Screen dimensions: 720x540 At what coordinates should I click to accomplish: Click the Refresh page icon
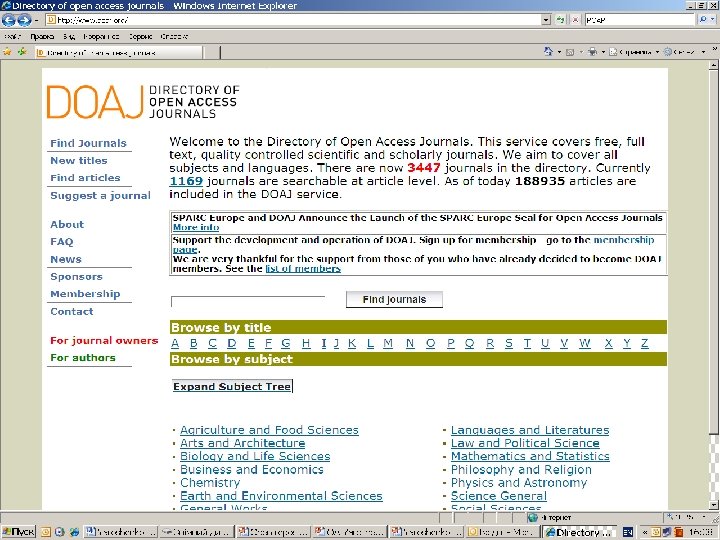click(560, 20)
